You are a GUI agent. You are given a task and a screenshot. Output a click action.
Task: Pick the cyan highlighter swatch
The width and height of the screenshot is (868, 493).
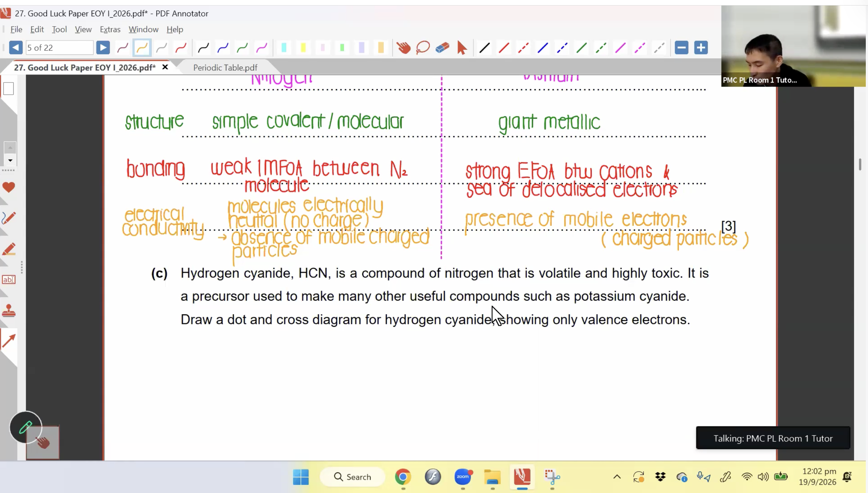click(x=284, y=48)
